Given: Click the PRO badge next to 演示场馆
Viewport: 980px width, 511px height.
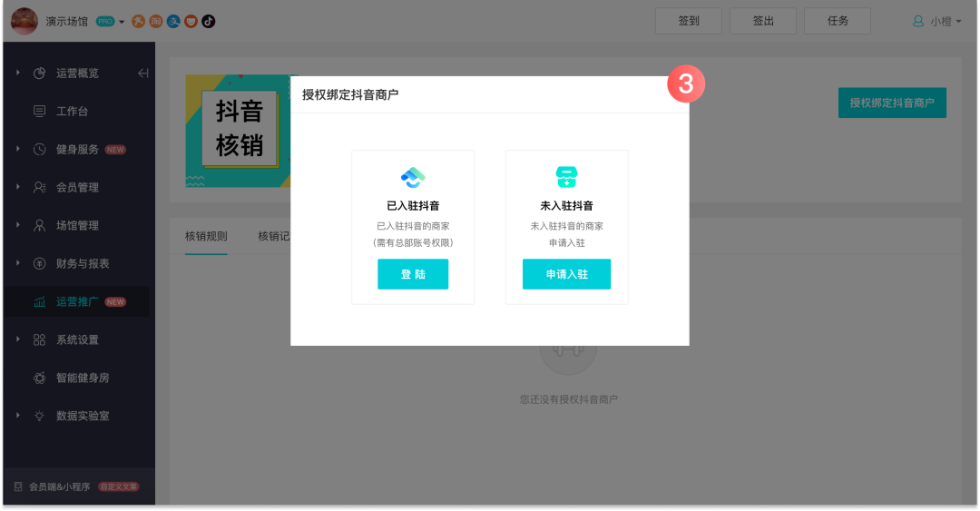Looking at the screenshot, I should [x=105, y=21].
